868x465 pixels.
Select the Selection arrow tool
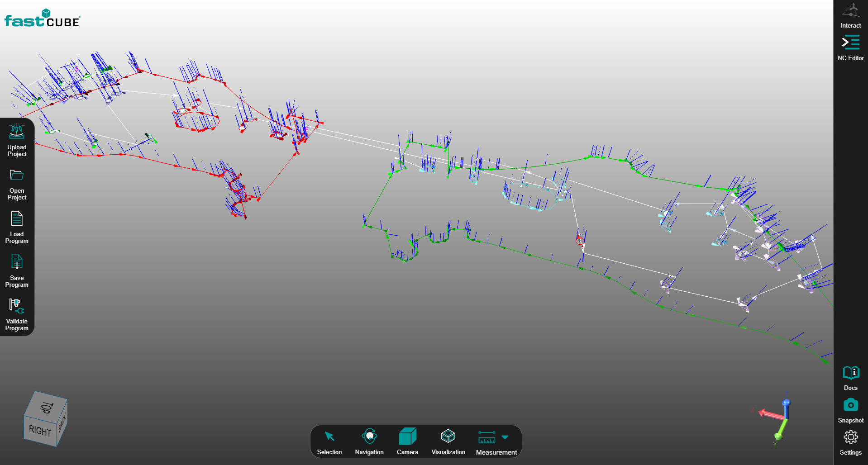(329, 437)
